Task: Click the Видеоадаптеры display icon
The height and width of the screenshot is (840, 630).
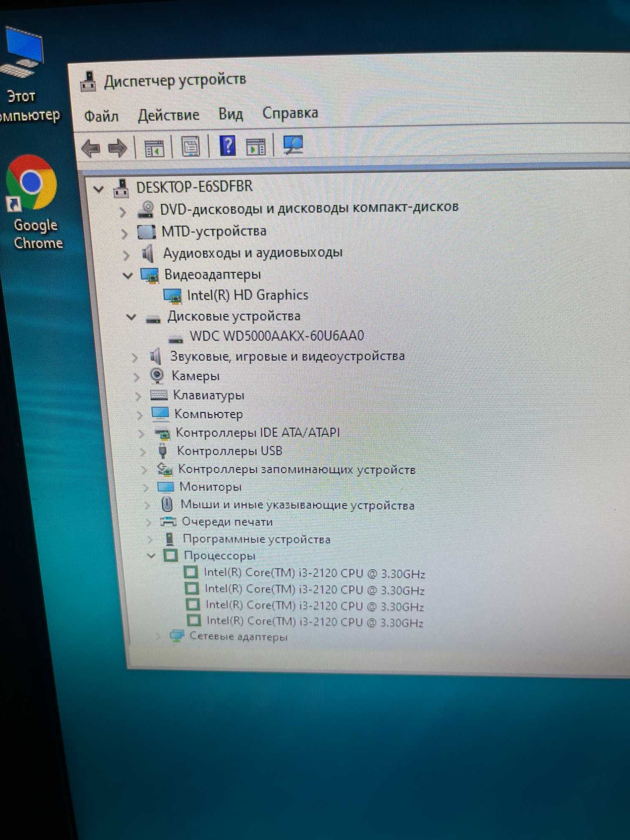Action: click(x=150, y=275)
